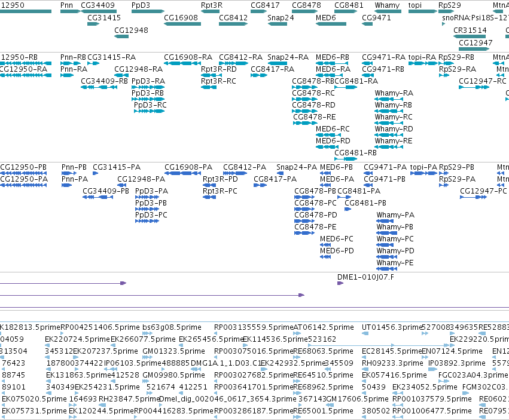This screenshot has height=420, width=509.
Task: Click the Whamy-PE protein label
Action: [x=395, y=263]
